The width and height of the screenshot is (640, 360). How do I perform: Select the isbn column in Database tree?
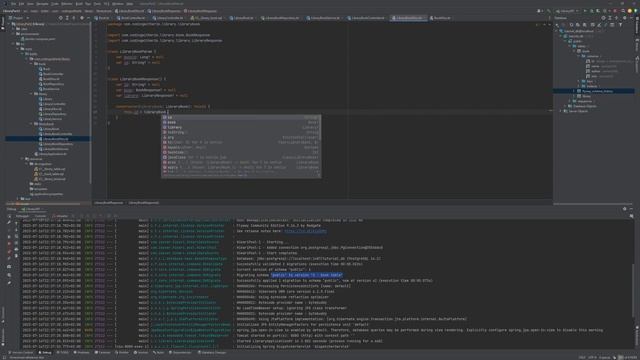point(595,76)
